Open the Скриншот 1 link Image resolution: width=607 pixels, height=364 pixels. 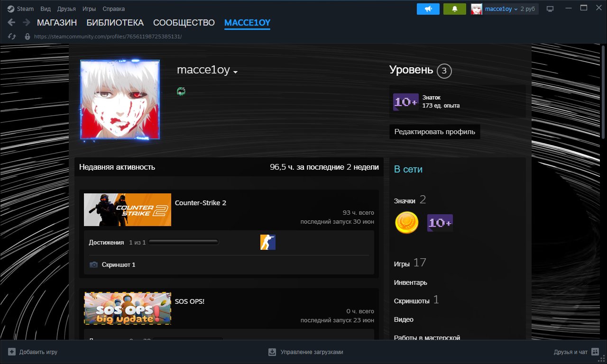click(x=119, y=264)
